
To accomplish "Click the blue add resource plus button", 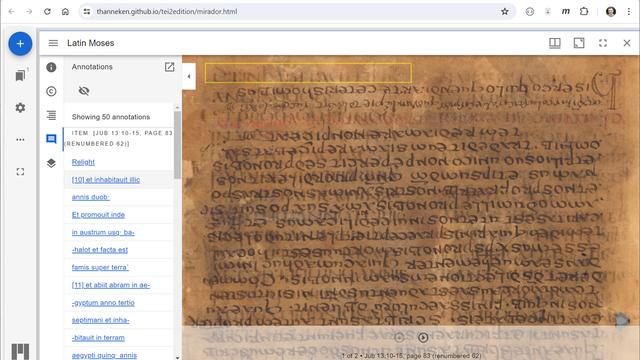I will coord(20,44).
